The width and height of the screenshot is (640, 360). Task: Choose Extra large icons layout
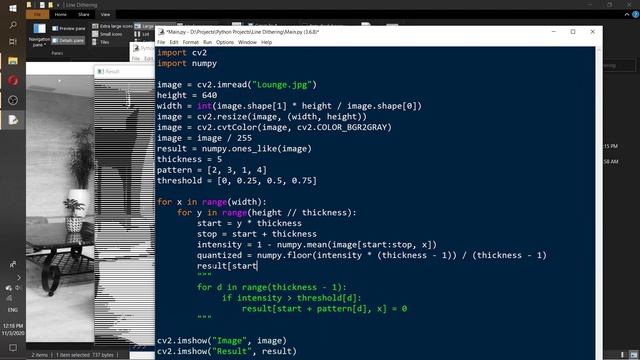coord(112,26)
